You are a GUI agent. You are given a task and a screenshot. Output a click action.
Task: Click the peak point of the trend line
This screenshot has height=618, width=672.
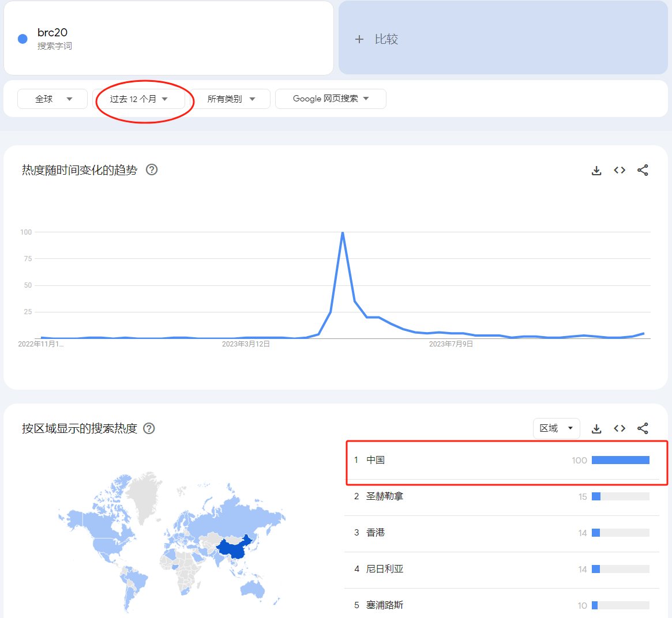[343, 232]
